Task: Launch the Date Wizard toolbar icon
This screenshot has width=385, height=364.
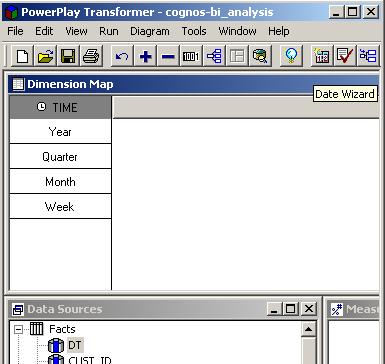Action: (x=322, y=56)
